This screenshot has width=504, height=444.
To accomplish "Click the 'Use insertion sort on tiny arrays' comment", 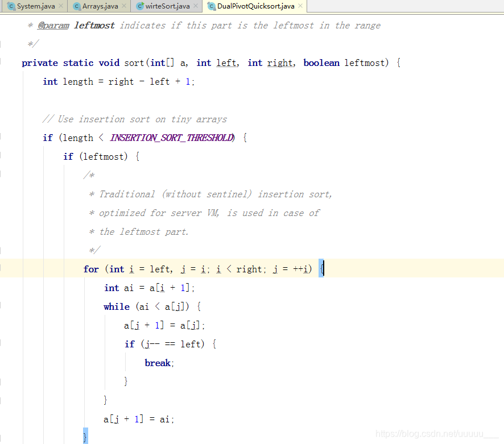I will click(x=135, y=119).
